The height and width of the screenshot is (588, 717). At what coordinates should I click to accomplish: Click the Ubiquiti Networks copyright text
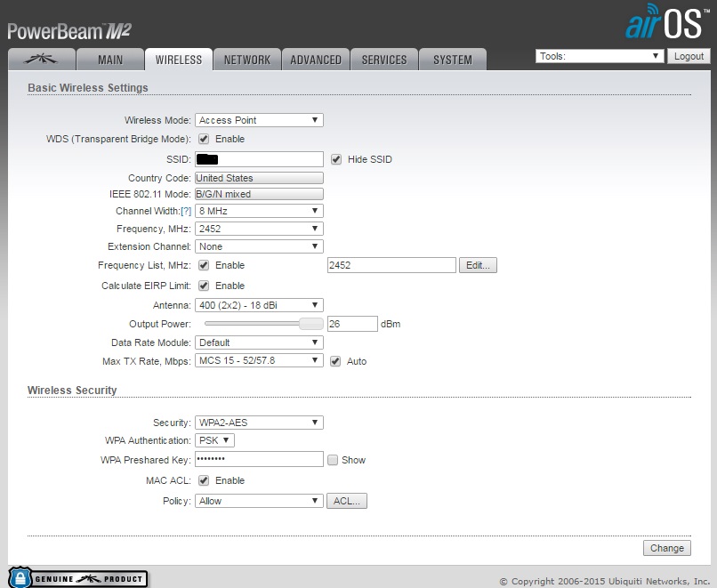click(605, 581)
